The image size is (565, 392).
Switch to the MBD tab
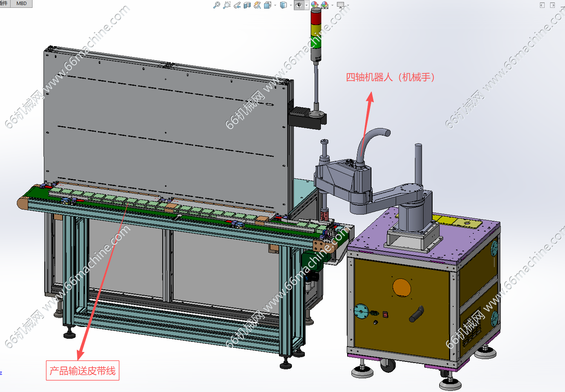pos(22,4)
